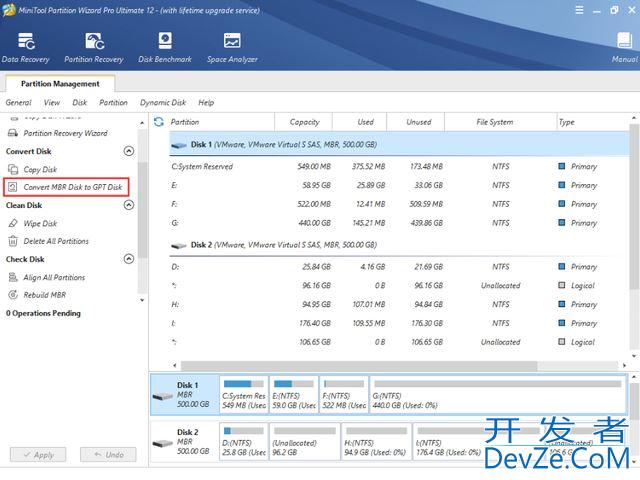Select G:(NTFS) block in Disk 1 map

(x=498, y=395)
